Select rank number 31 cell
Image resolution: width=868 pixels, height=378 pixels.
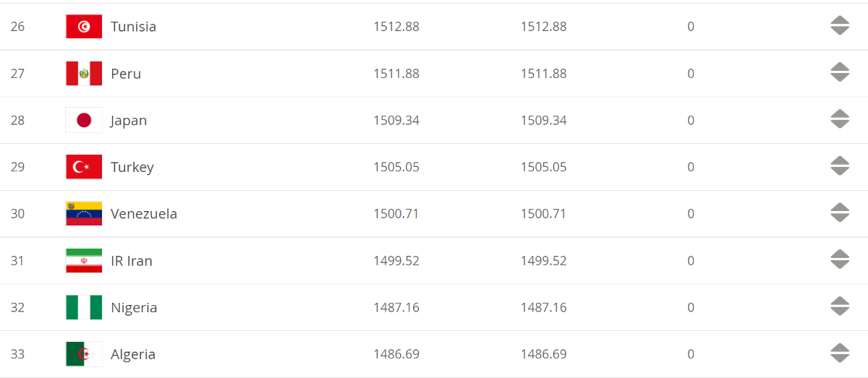17,261
